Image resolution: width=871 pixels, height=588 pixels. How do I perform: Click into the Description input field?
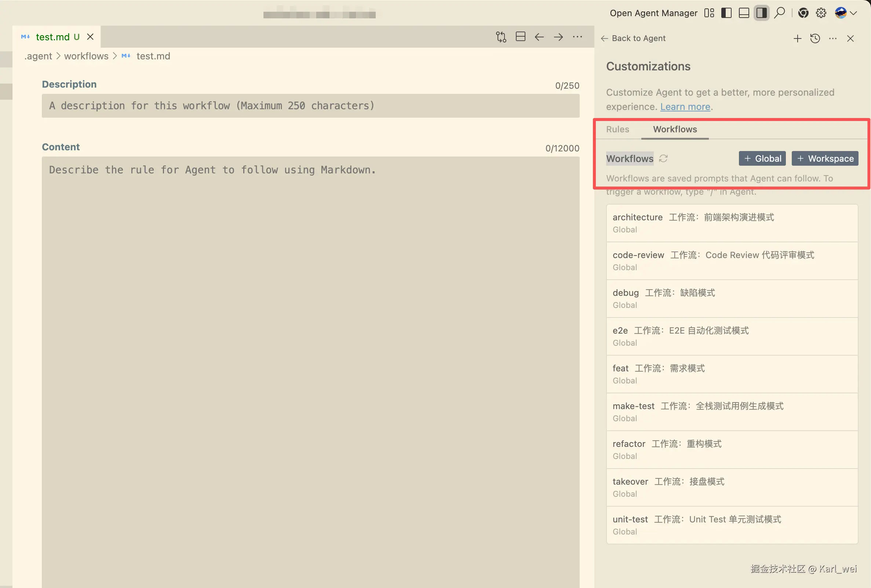[310, 106]
